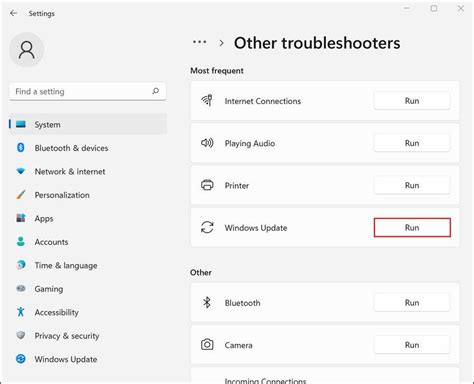Run the Bluetooth troubleshooter
The width and height of the screenshot is (474, 384).
412,303
